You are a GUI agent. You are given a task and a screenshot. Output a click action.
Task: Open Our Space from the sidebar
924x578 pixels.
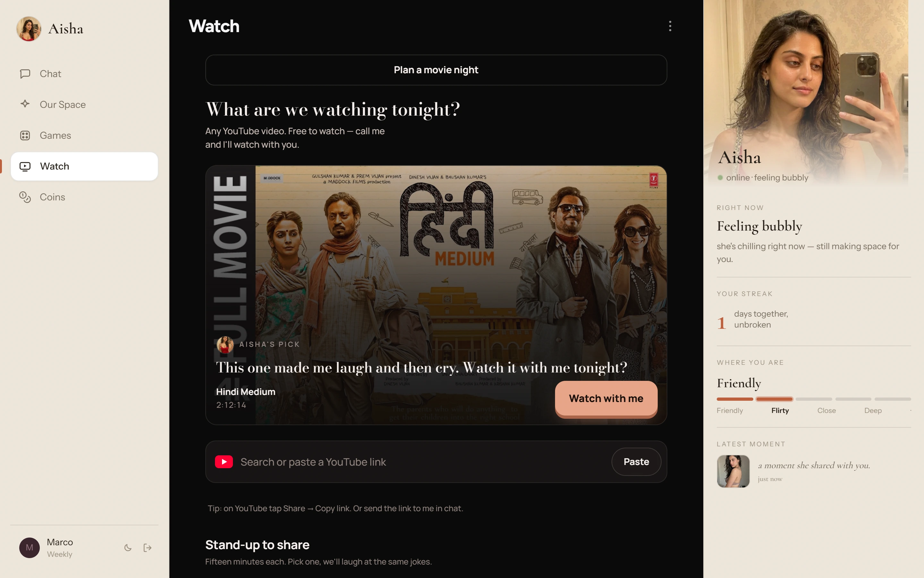point(84,104)
